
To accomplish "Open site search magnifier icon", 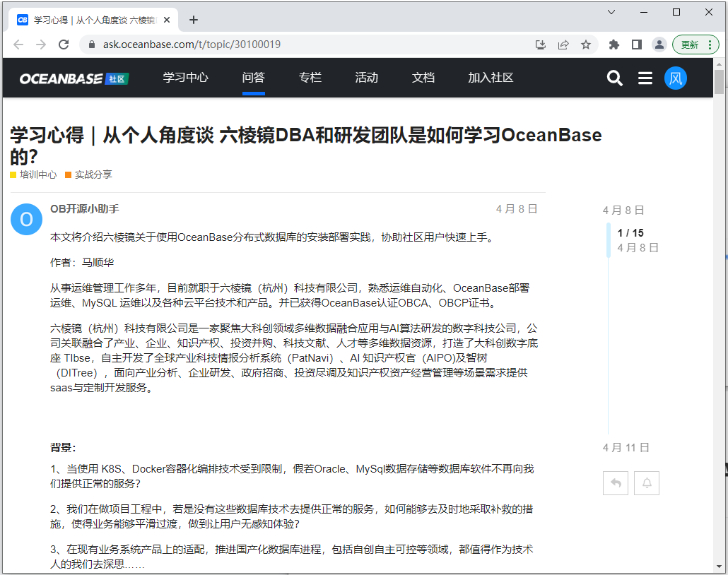I will tap(615, 78).
